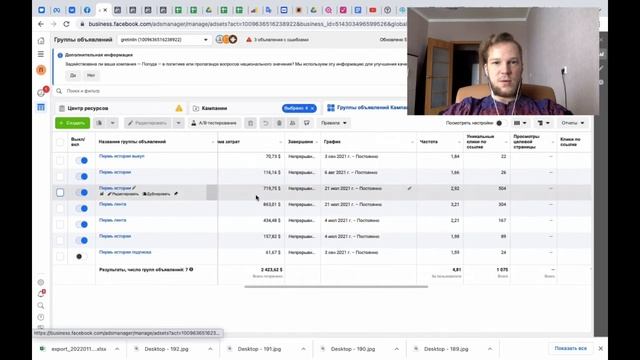
Task: Toggle the ad set with 157,82 $ spend
Action: pyautogui.click(x=82, y=240)
